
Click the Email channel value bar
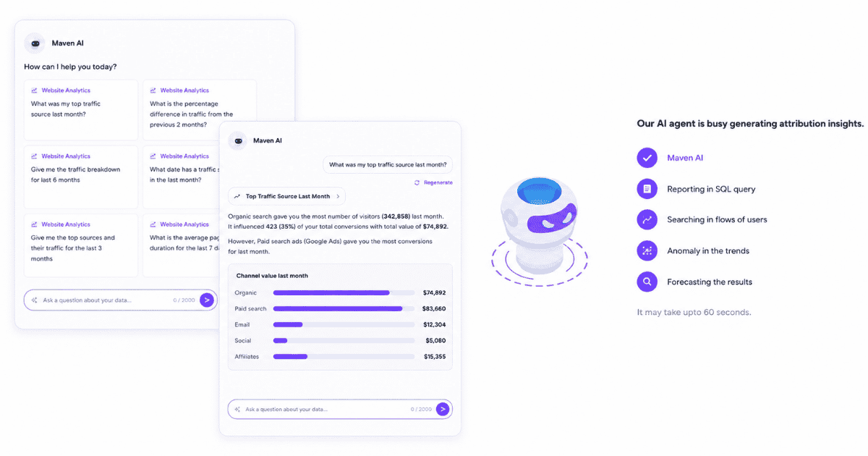pyautogui.click(x=344, y=324)
